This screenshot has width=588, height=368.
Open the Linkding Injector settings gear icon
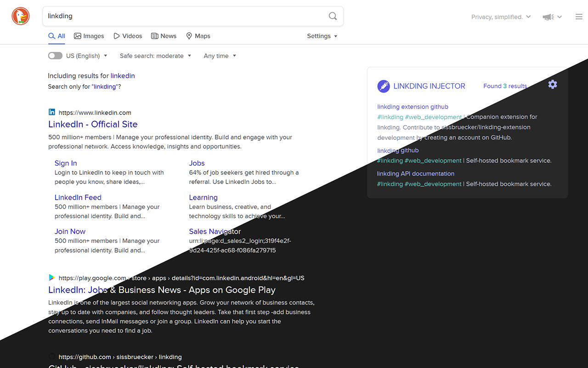pyautogui.click(x=552, y=84)
